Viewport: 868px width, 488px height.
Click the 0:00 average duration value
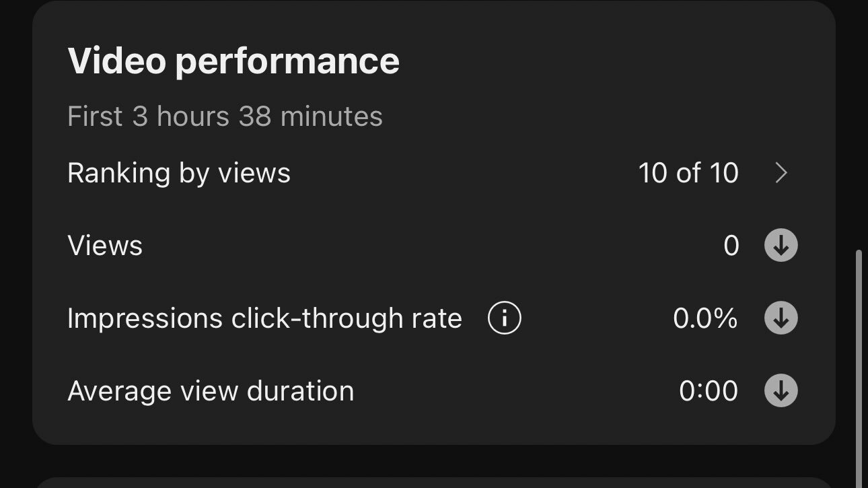[709, 391]
